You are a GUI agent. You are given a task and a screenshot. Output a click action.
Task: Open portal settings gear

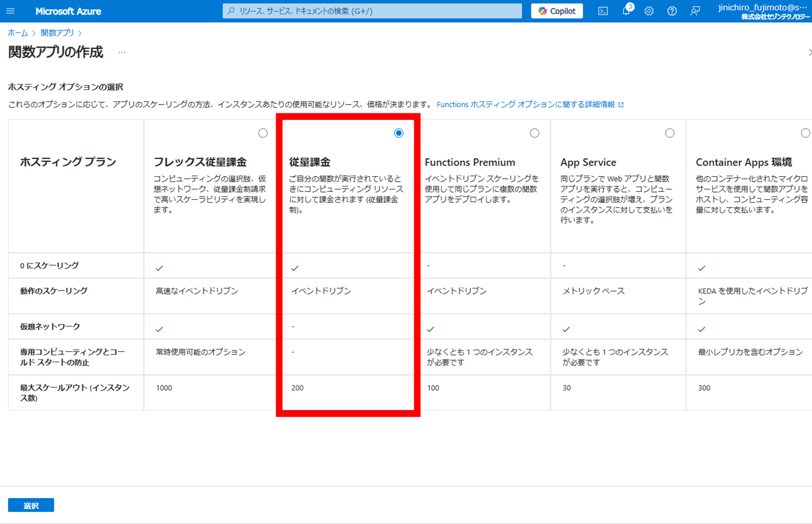tap(649, 11)
